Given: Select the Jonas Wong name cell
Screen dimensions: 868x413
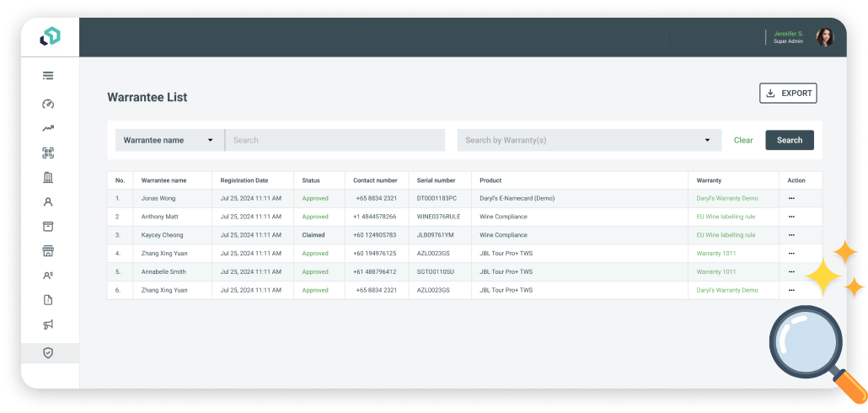Looking at the screenshot, I should [158, 198].
